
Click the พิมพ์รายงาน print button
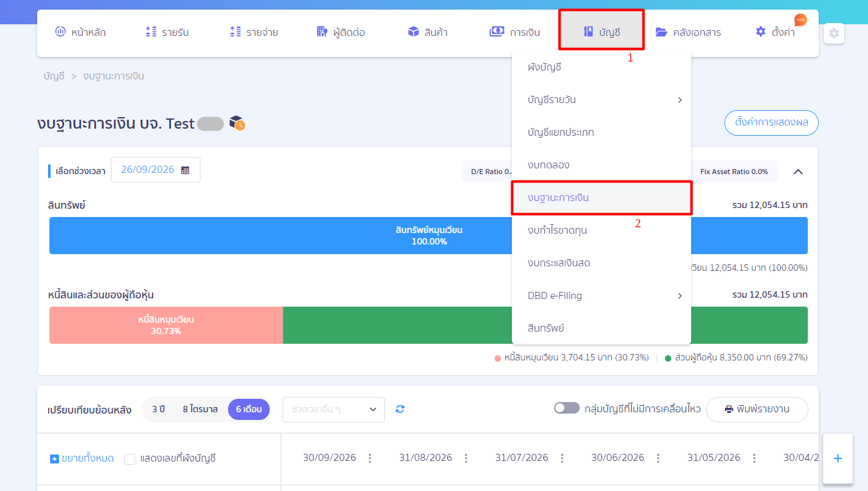click(x=757, y=409)
